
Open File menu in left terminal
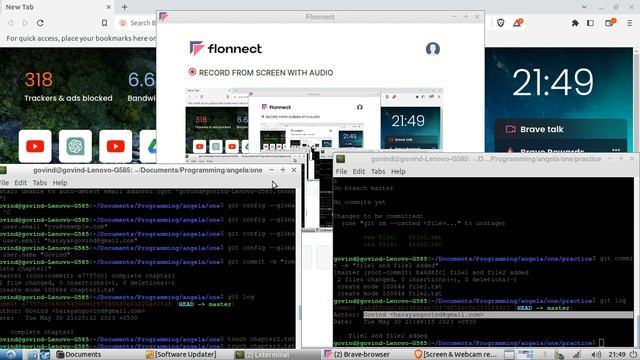5,182
